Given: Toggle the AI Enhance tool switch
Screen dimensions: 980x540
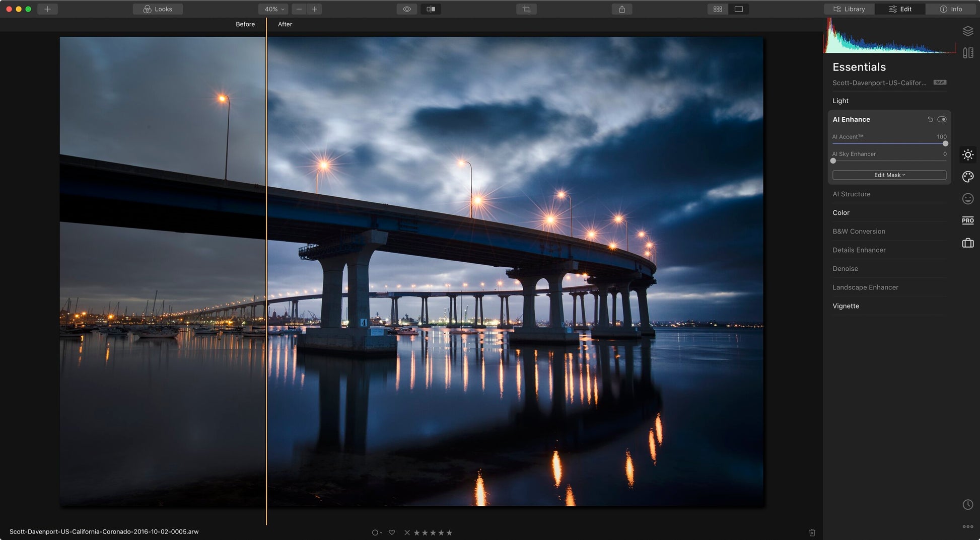Looking at the screenshot, I should pyautogui.click(x=942, y=119).
